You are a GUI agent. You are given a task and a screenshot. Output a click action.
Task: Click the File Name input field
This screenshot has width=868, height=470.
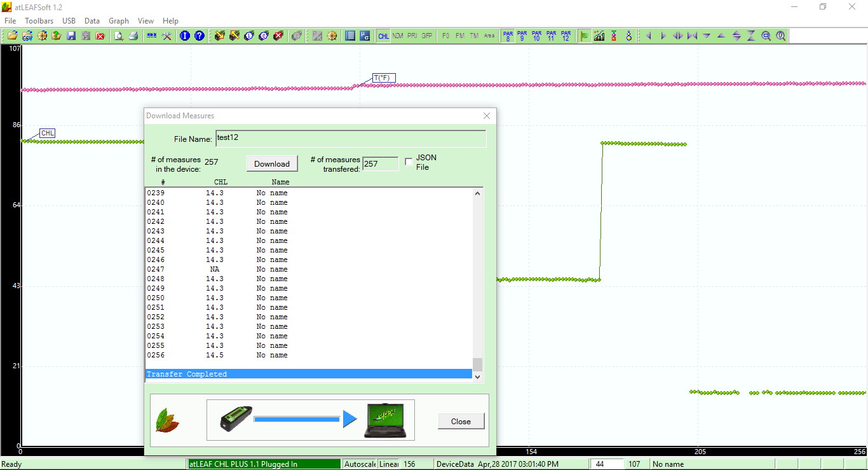point(350,138)
